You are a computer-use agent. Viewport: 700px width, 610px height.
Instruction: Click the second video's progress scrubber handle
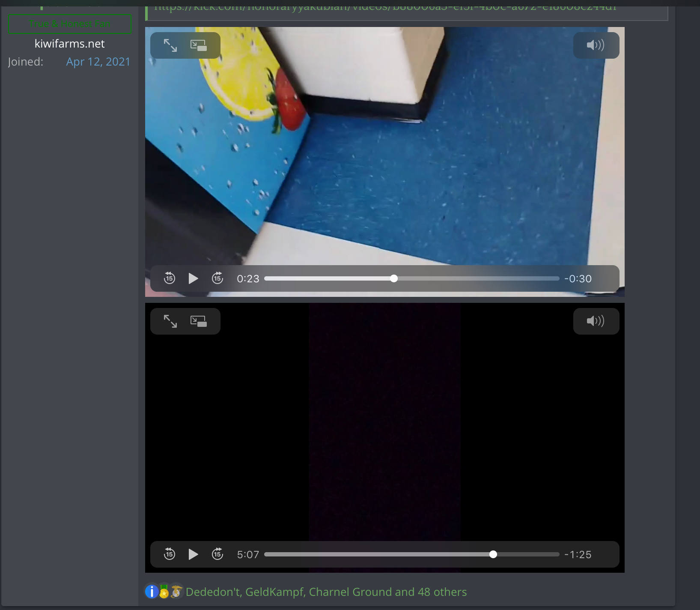click(493, 554)
